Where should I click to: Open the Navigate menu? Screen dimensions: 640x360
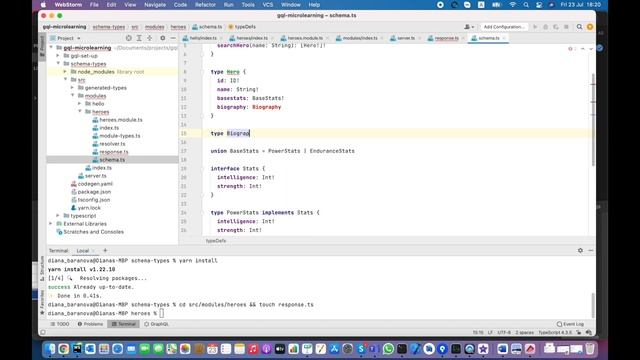[x=155, y=5]
